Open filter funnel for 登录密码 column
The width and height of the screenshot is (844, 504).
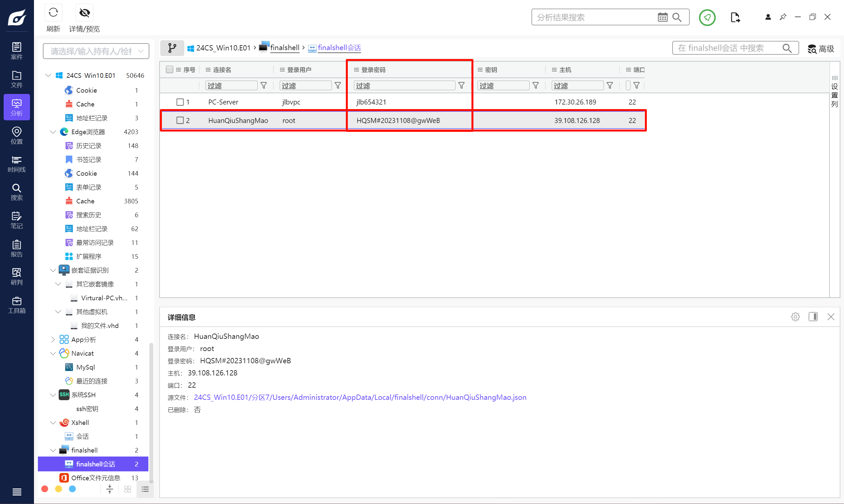coord(461,85)
